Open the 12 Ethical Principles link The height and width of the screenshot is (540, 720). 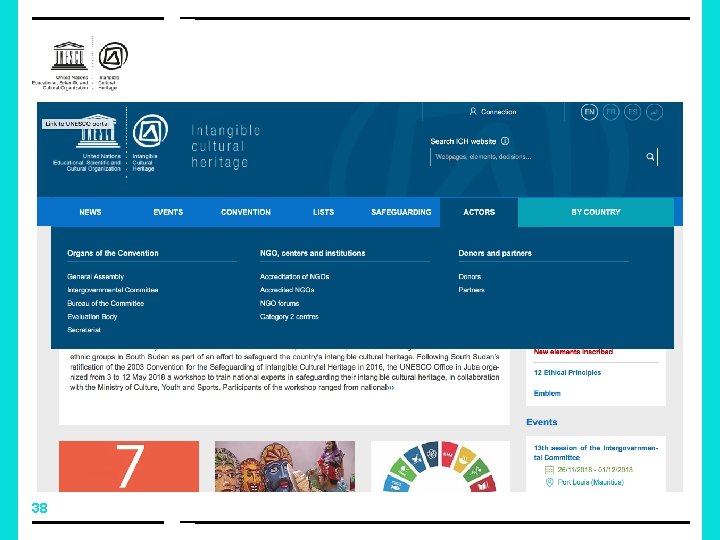[x=567, y=372]
